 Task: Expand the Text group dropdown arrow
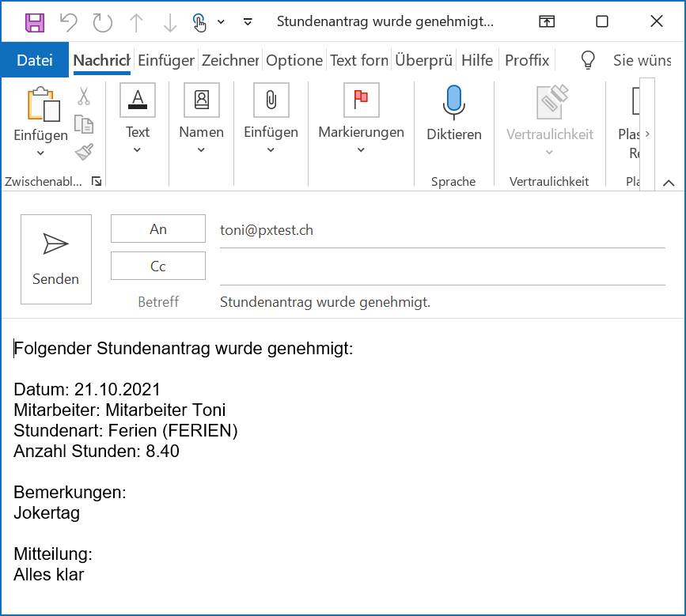pos(137,150)
